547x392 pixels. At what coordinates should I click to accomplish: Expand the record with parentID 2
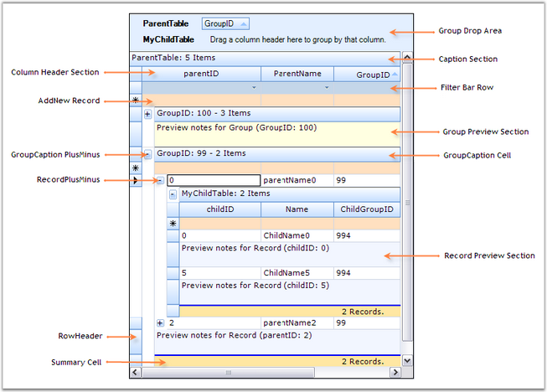(160, 323)
